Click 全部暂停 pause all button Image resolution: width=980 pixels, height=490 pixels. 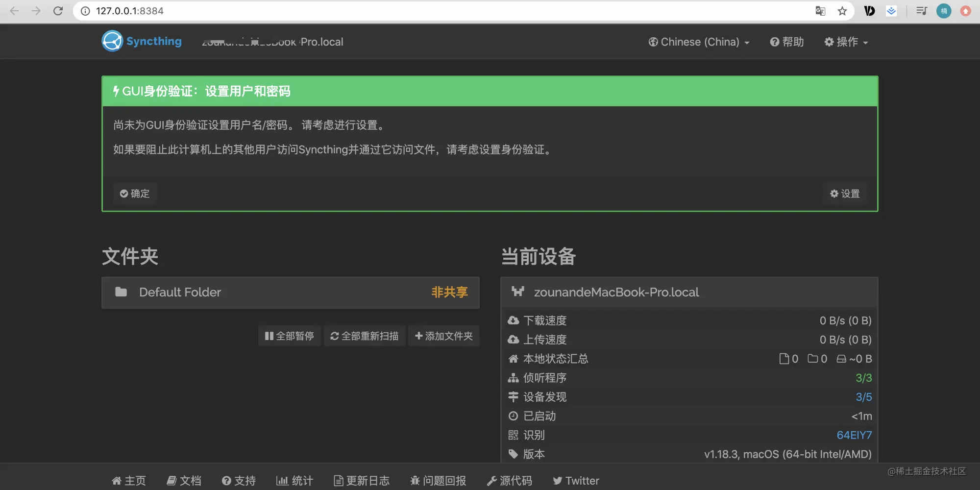click(x=289, y=336)
